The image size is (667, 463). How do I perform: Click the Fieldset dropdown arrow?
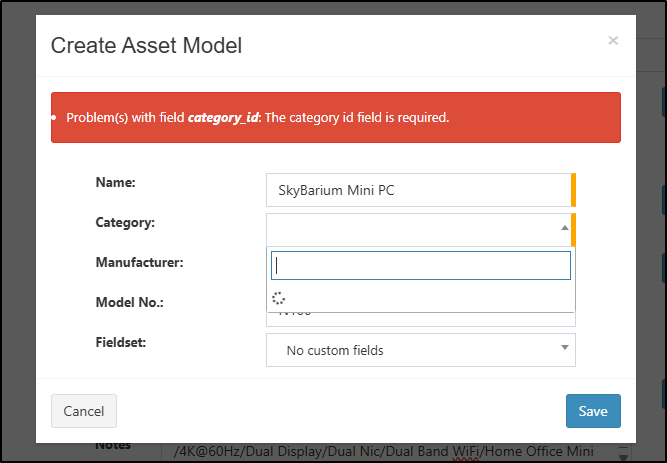[x=564, y=348]
